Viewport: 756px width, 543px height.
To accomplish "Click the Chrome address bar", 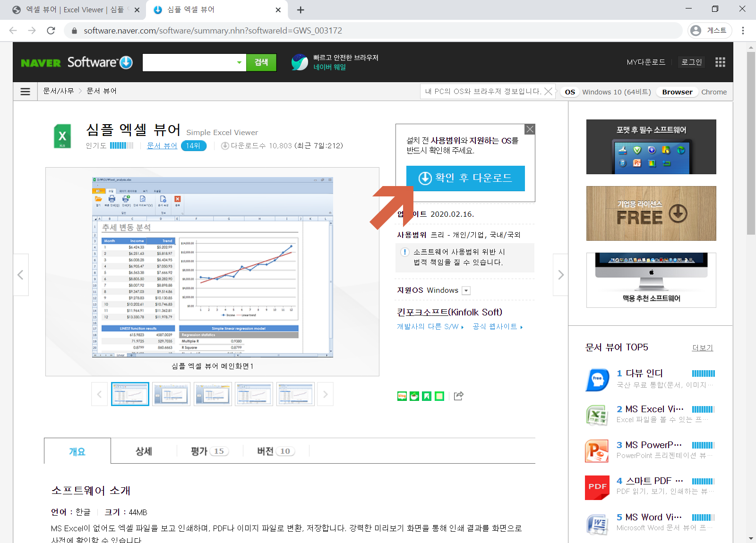I will [x=373, y=31].
